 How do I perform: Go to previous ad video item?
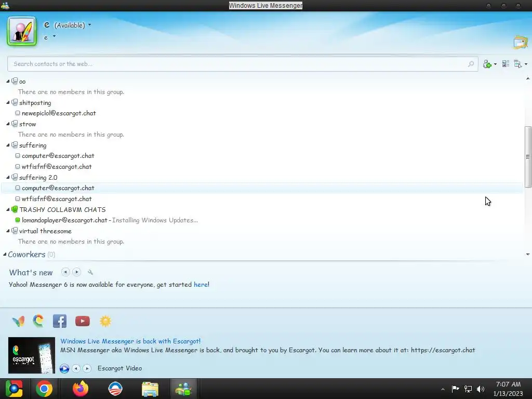76,368
